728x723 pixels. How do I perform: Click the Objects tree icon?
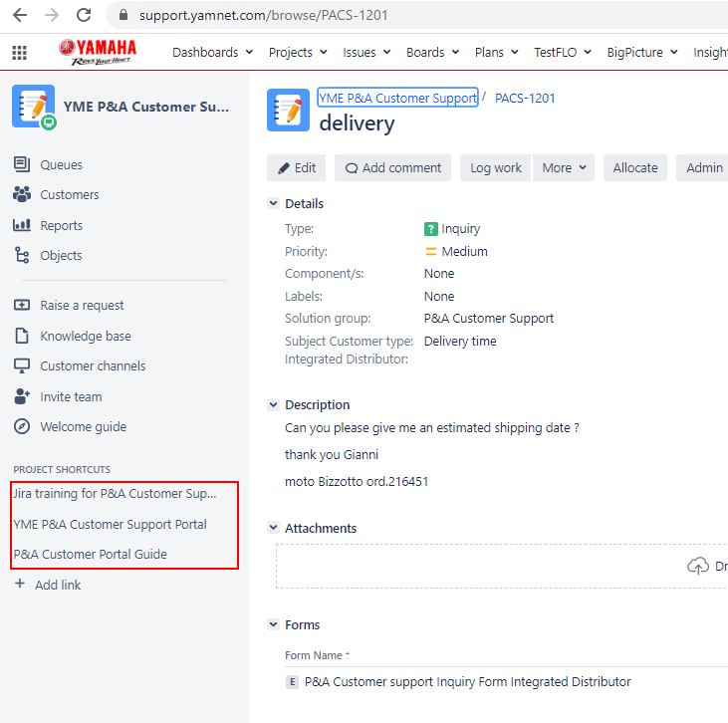(x=22, y=255)
